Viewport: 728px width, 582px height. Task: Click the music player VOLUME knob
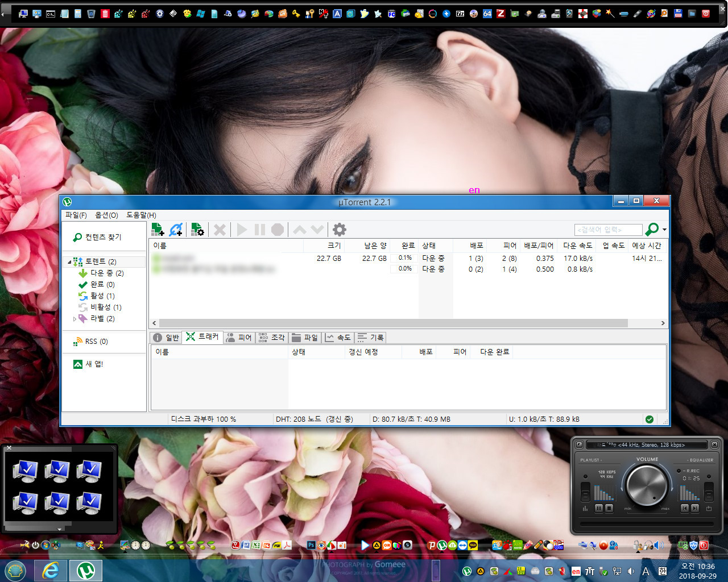tap(647, 485)
